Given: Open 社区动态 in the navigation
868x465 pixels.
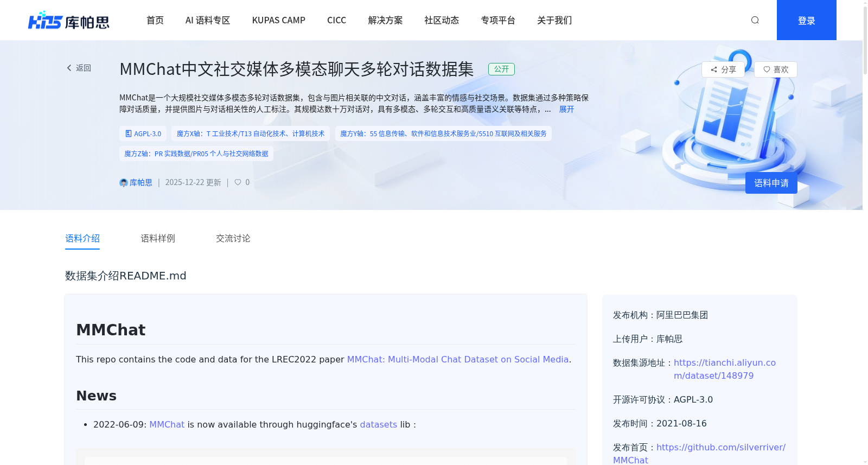Looking at the screenshot, I should pos(442,20).
